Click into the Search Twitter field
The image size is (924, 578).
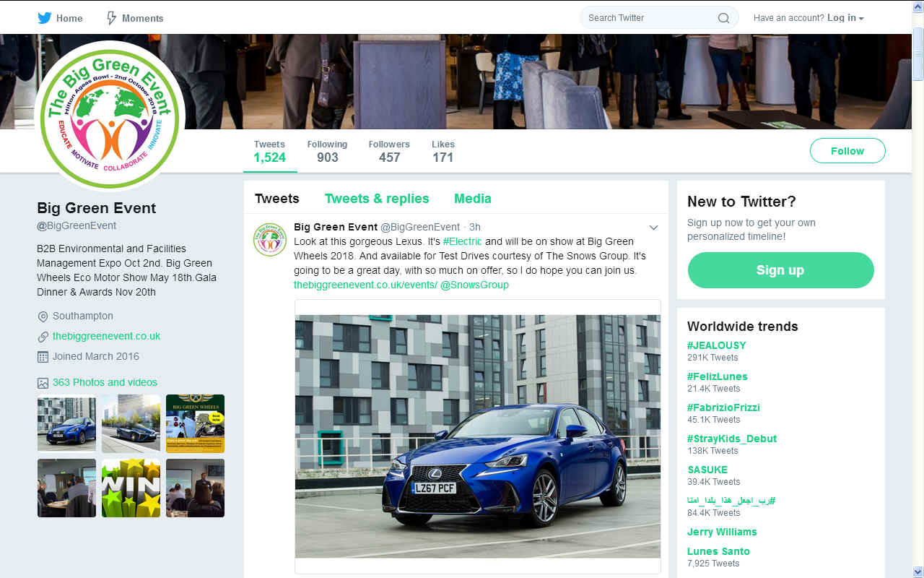click(659, 18)
